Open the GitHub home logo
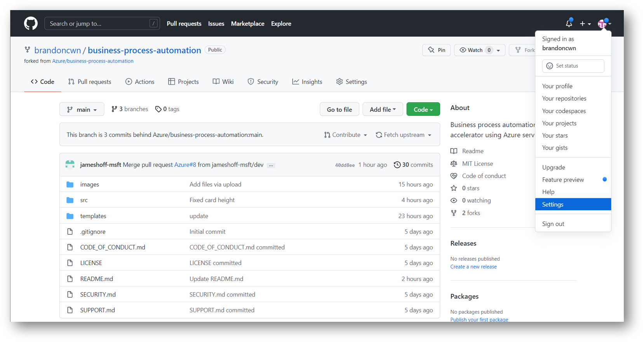Image resolution: width=644 pixels, height=342 pixels. coord(31,23)
